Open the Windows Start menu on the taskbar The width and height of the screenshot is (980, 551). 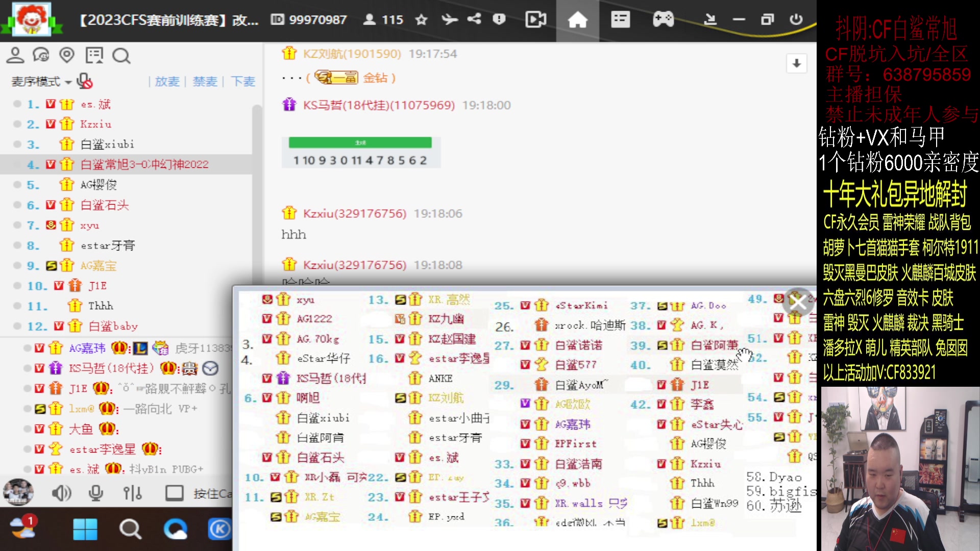(85, 529)
